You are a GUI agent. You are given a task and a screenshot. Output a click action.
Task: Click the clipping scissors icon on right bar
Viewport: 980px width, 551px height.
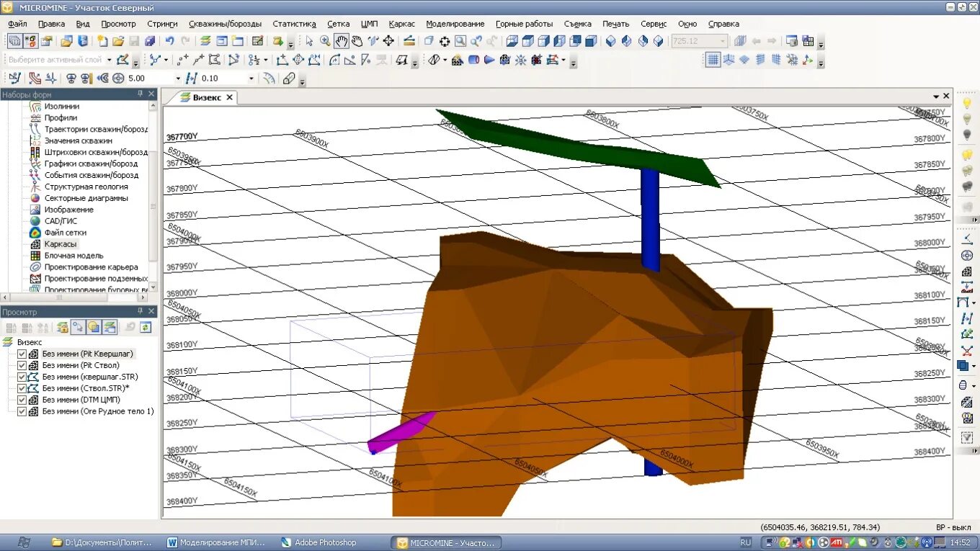pyautogui.click(x=967, y=351)
